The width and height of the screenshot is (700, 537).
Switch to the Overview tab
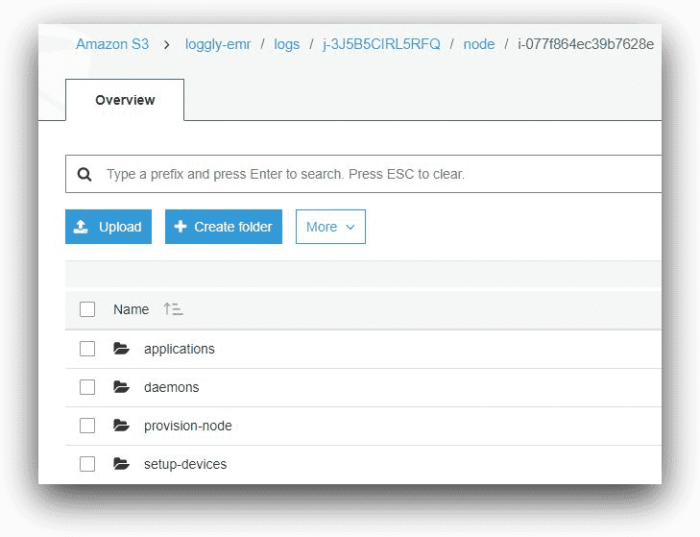tap(125, 100)
